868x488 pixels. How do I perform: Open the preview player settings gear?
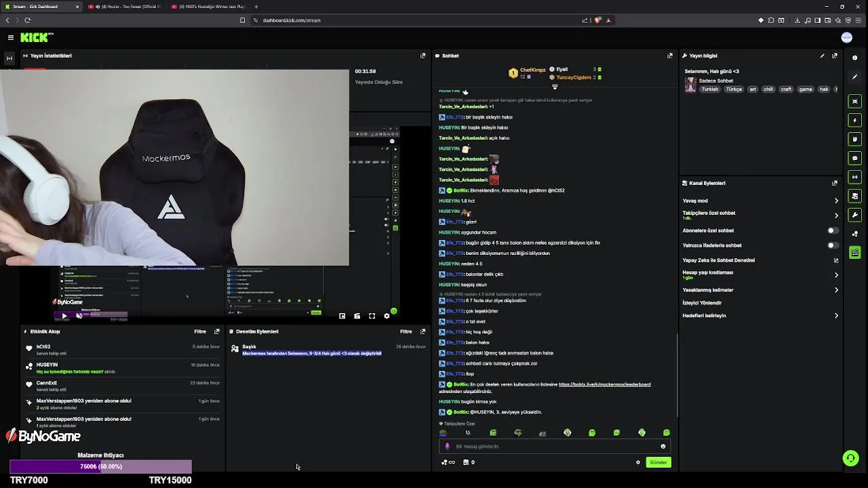point(387,316)
